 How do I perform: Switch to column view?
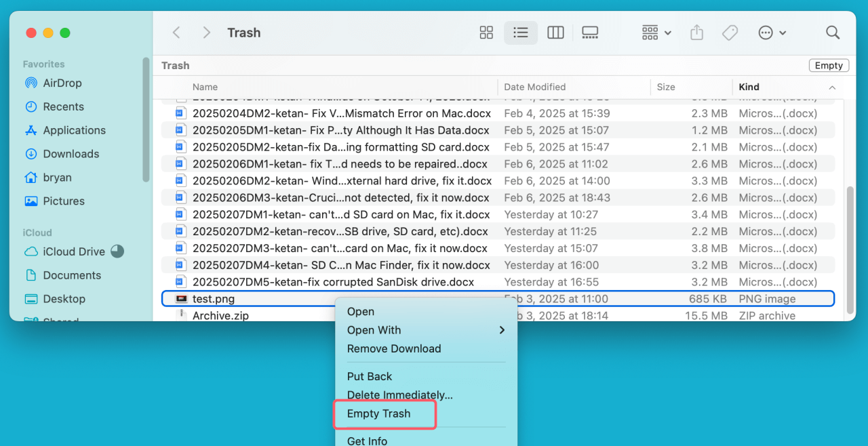pos(555,32)
